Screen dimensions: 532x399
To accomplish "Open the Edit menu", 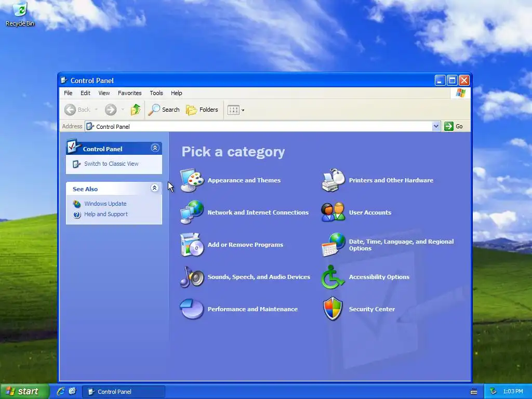I will [x=85, y=93].
